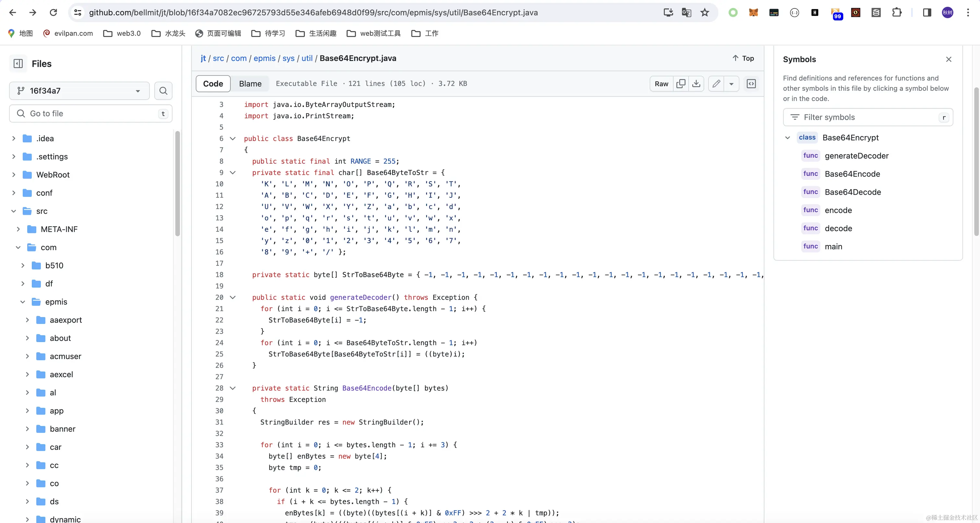The image size is (980, 523).
Task: Open the 待学习 bookmark folder
Action: point(268,33)
